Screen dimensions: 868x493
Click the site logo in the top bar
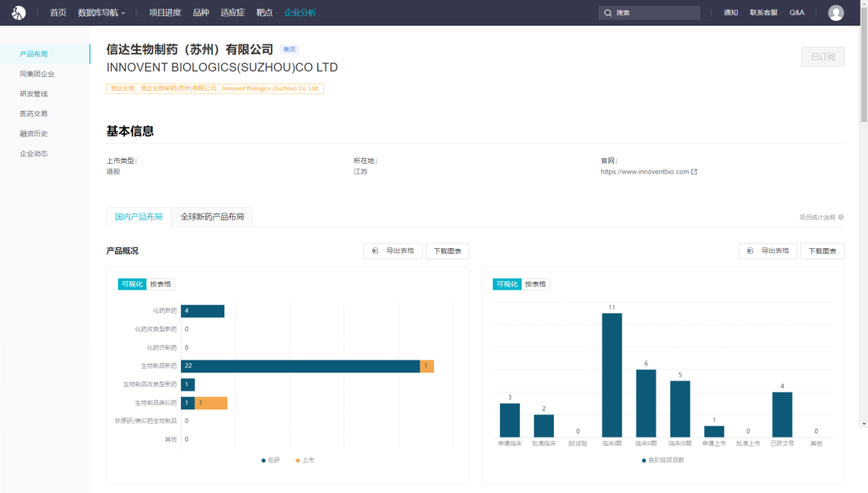point(18,13)
